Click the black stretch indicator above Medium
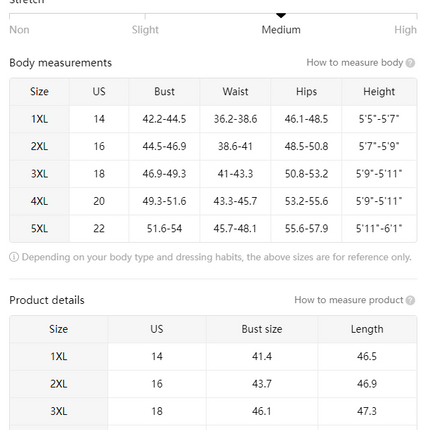The image size is (430, 430). pyautogui.click(x=281, y=15)
